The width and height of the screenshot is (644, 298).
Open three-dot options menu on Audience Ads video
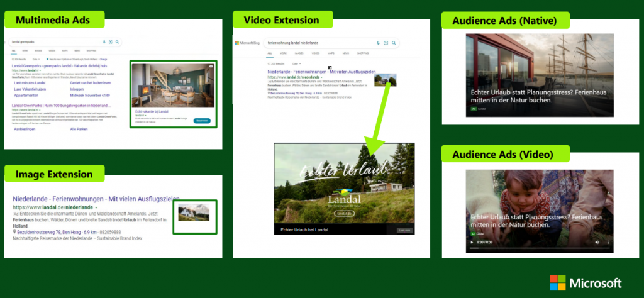[608, 243]
